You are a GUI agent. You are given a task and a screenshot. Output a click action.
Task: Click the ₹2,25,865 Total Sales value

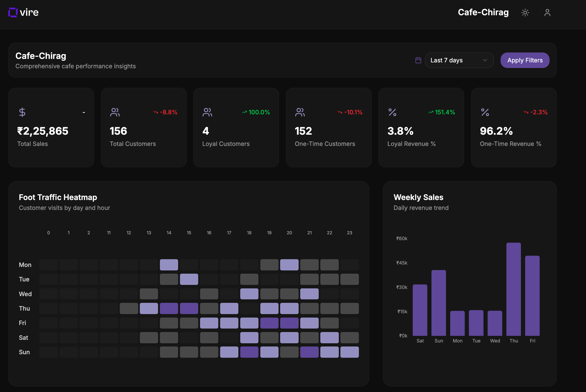(x=43, y=131)
